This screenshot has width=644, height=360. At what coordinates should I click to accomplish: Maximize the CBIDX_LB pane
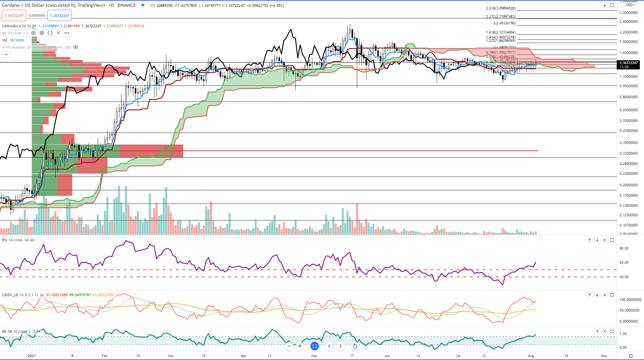click(612, 295)
